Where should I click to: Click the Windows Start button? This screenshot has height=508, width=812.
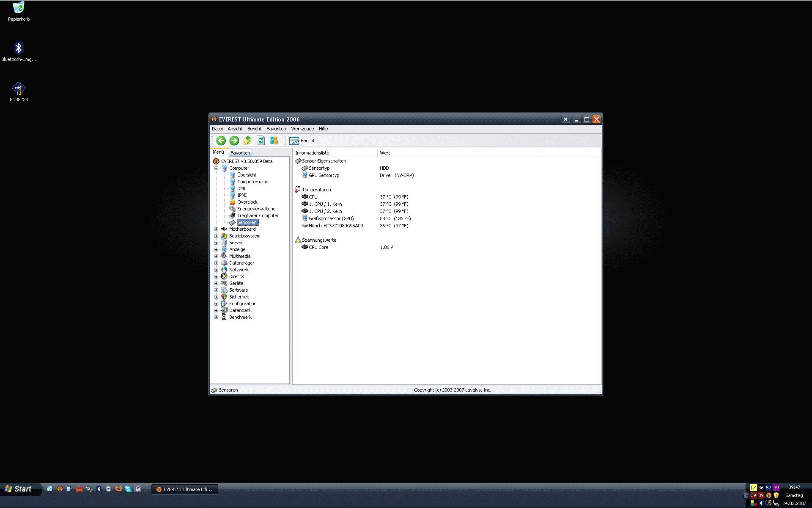click(20, 489)
